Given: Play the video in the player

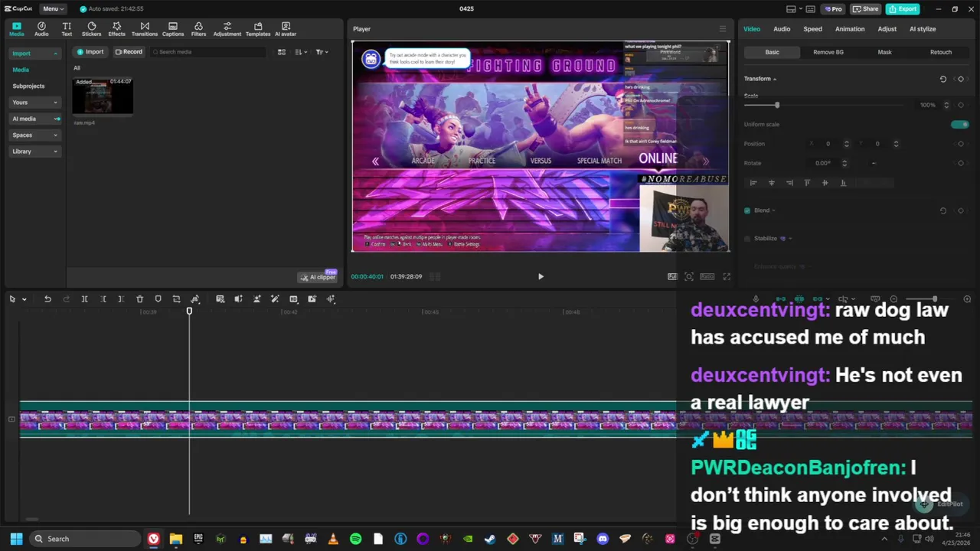Looking at the screenshot, I should pyautogui.click(x=541, y=276).
